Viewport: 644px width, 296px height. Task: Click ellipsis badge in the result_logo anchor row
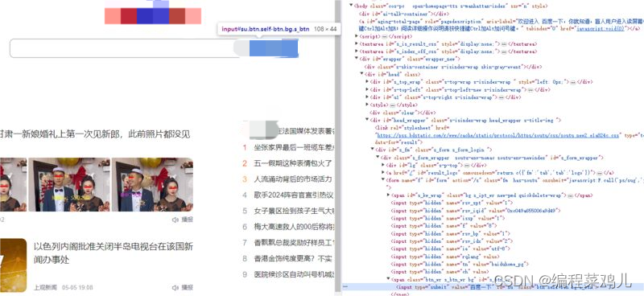click(x=599, y=172)
